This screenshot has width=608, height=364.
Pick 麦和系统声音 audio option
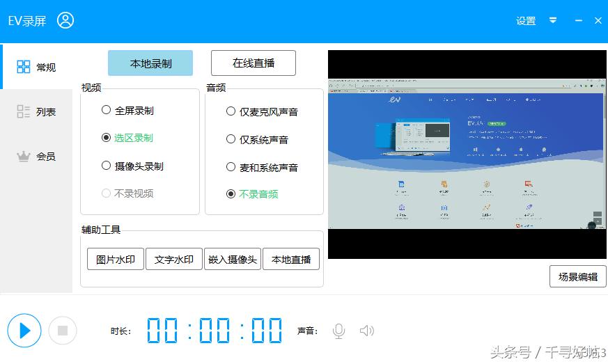[x=262, y=168]
